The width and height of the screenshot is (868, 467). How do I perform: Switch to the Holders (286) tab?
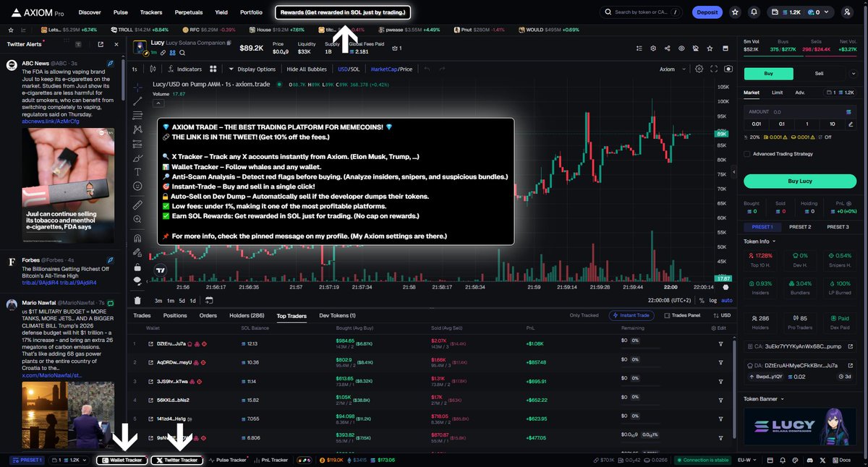pos(247,315)
